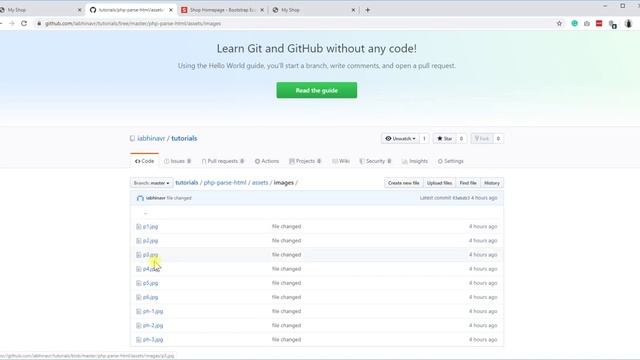640x360 pixels.
Task: Click Create new file button
Action: [403, 183]
